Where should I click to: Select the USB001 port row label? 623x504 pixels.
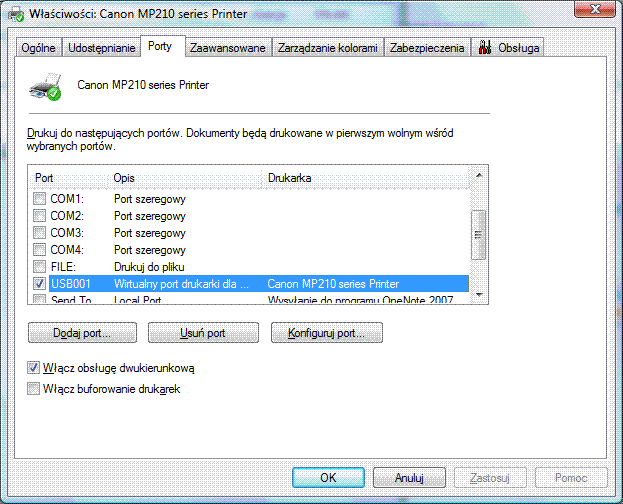click(71, 284)
